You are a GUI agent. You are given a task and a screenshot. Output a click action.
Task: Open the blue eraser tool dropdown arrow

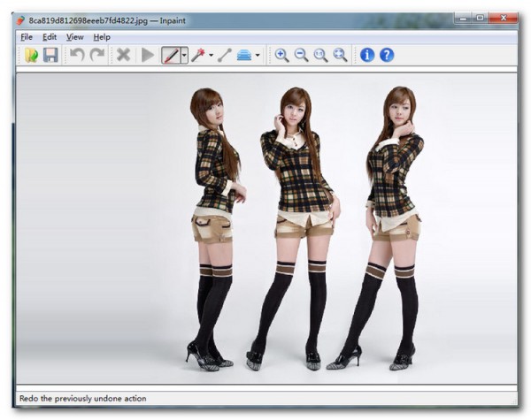tap(258, 55)
